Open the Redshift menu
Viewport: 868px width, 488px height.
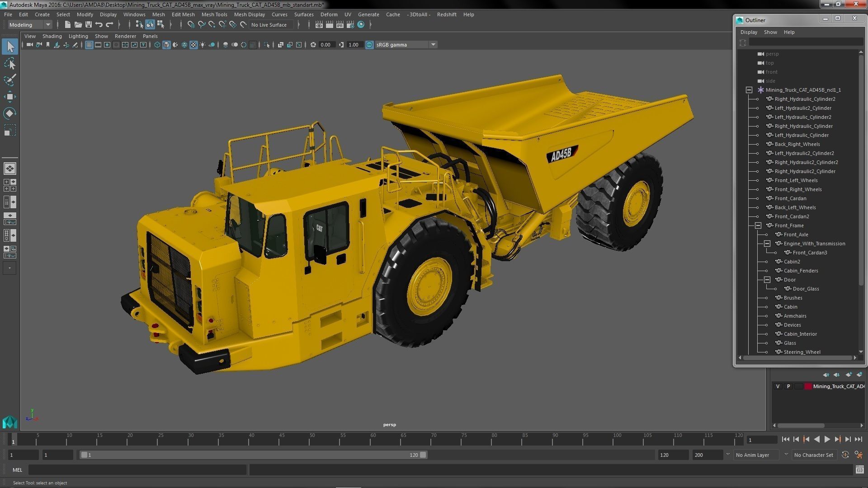[447, 14]
